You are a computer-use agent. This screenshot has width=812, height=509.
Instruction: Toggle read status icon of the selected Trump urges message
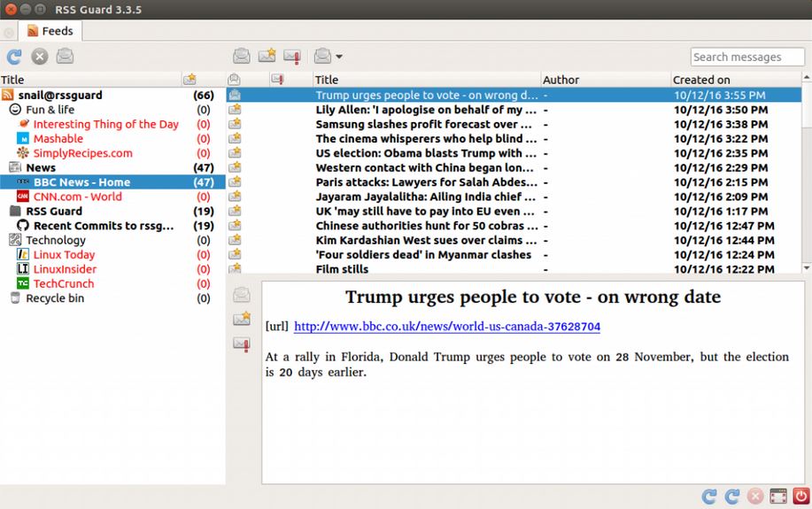(x=236, y=95)
